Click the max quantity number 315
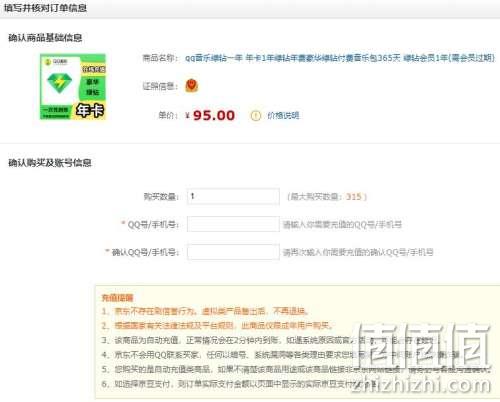 (x=354, y=197)
